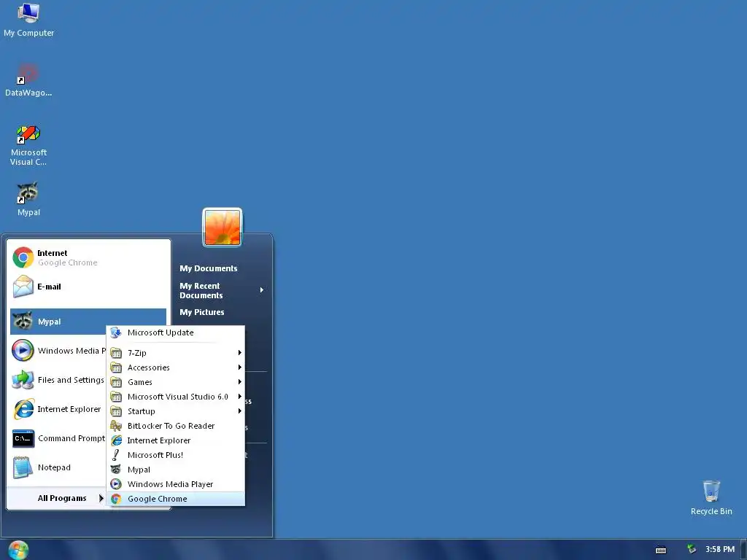Click the network tray icon beside clock

(x=692, y=549)
